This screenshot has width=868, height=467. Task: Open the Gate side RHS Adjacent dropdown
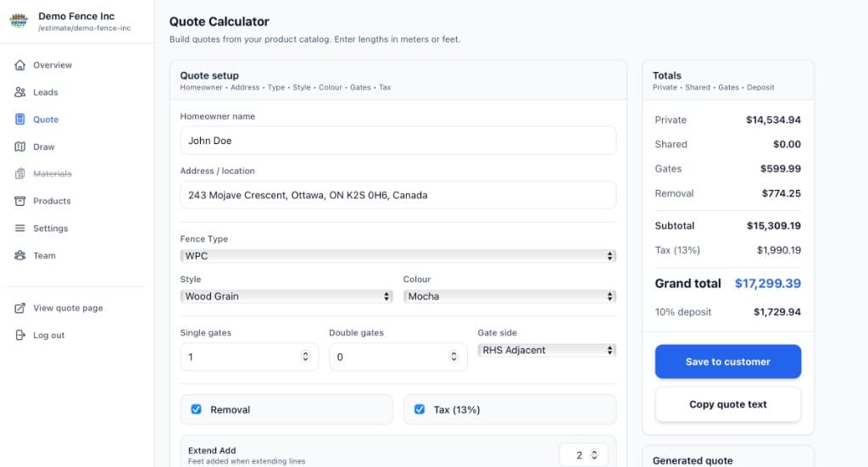point(547,350)
